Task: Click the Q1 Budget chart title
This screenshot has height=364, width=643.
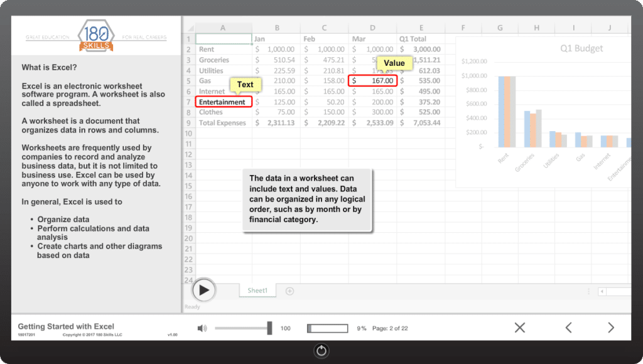Action: point(581,48)
